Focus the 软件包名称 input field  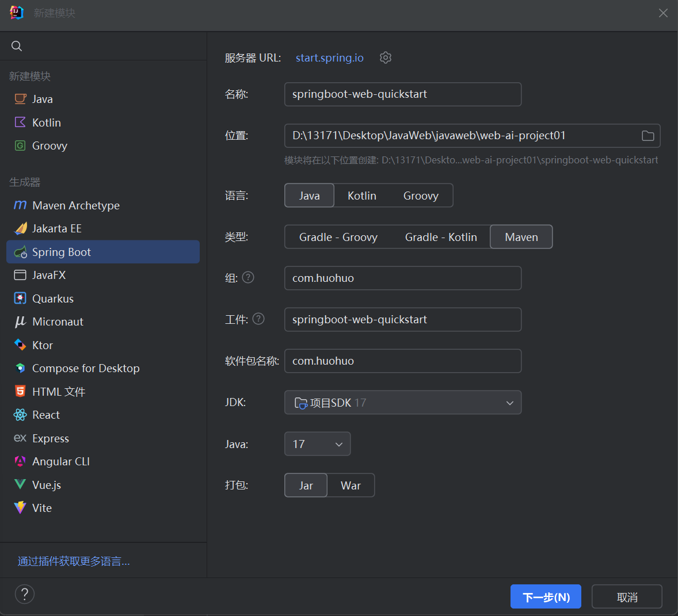click(x=402, y=361)
